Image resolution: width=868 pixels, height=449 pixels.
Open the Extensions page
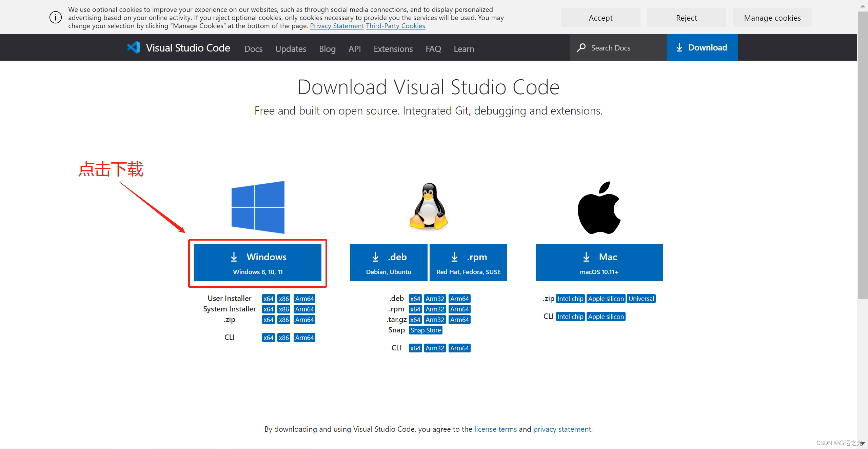(x=393, y=49)
